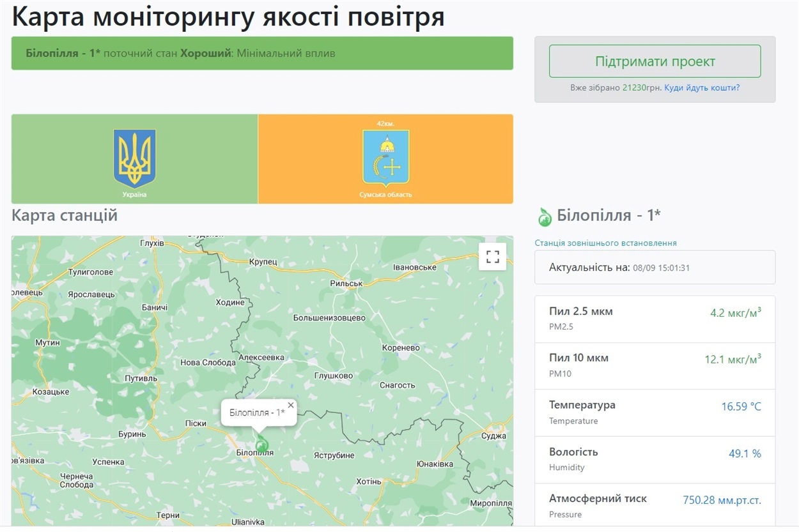
Task: Click the Підтримати проект button
Action: (655, 61)
